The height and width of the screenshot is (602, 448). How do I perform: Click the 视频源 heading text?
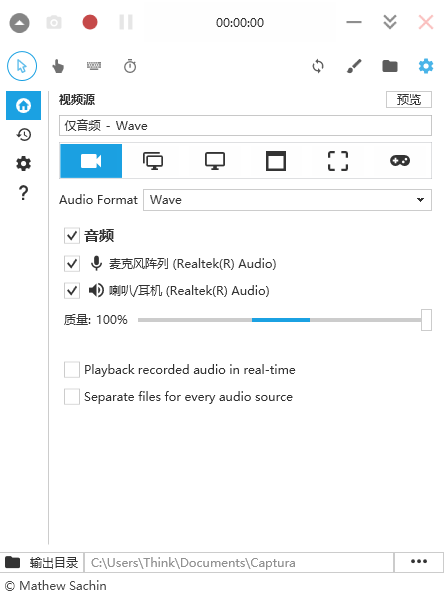pyautogui.click(x=77, y=100)
